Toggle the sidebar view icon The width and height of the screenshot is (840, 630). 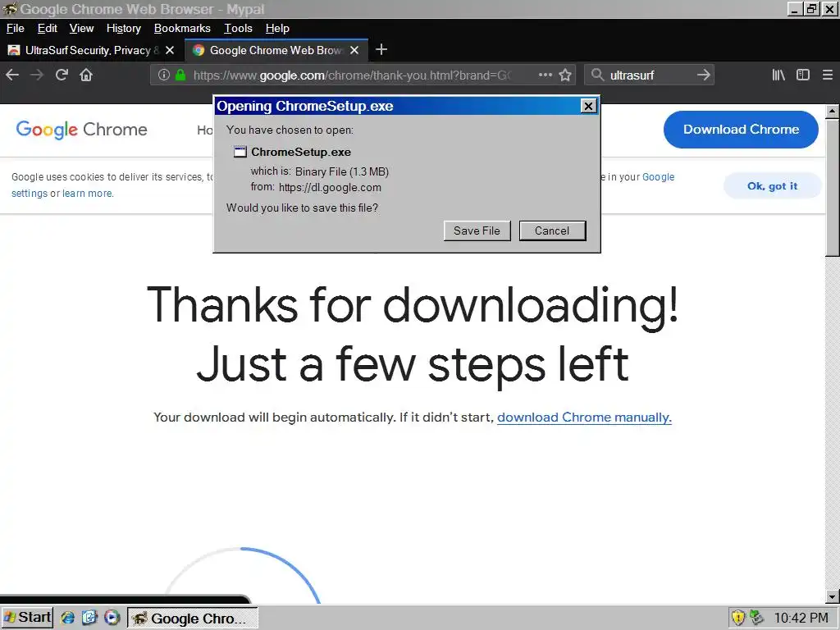803,75
